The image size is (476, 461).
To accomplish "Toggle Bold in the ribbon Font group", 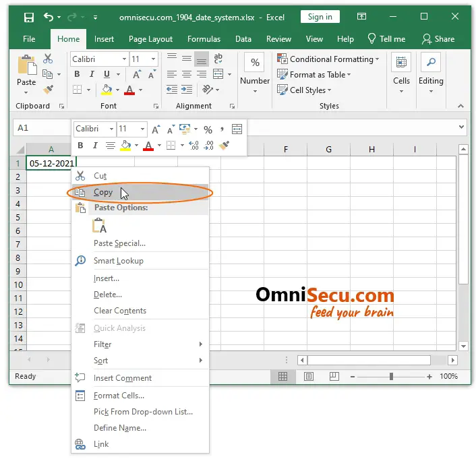I will (77, 74).
